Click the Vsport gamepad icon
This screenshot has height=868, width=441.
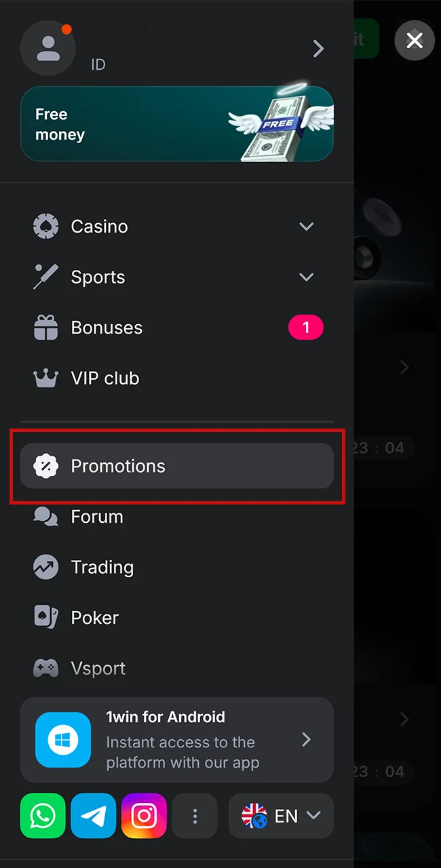pos(45,668)
